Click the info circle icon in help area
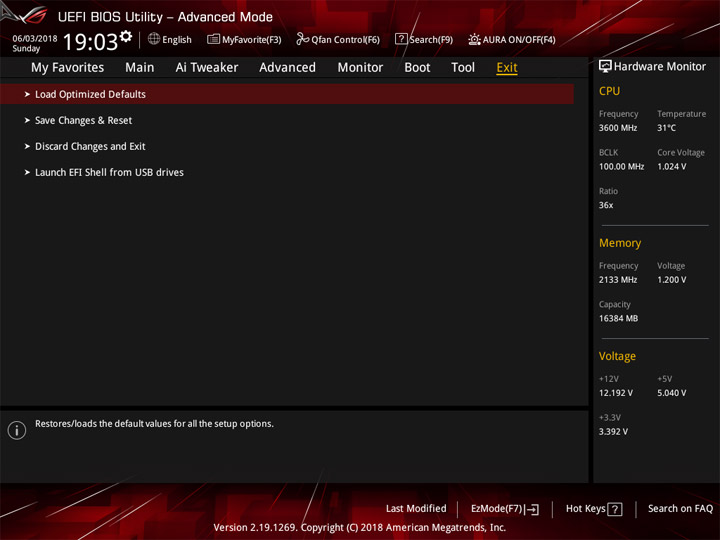Image resolution: width=720 pixels, height=540 pixels. coord(17,430)
